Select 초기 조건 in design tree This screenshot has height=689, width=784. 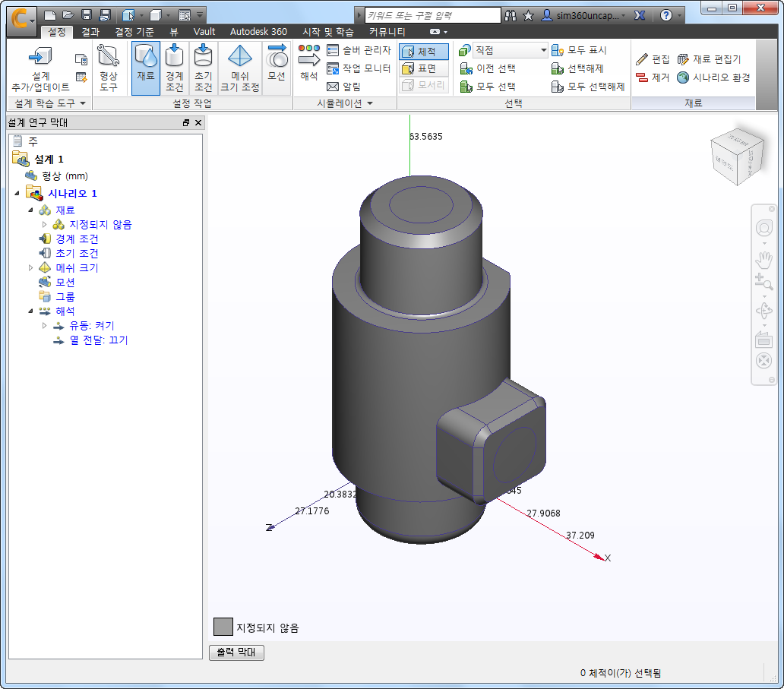[77, 253]
